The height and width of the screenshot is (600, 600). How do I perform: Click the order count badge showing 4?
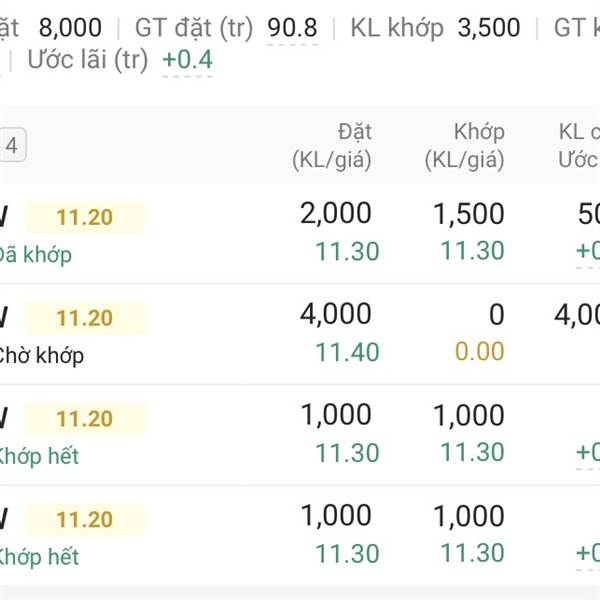[x=12, y=146]
